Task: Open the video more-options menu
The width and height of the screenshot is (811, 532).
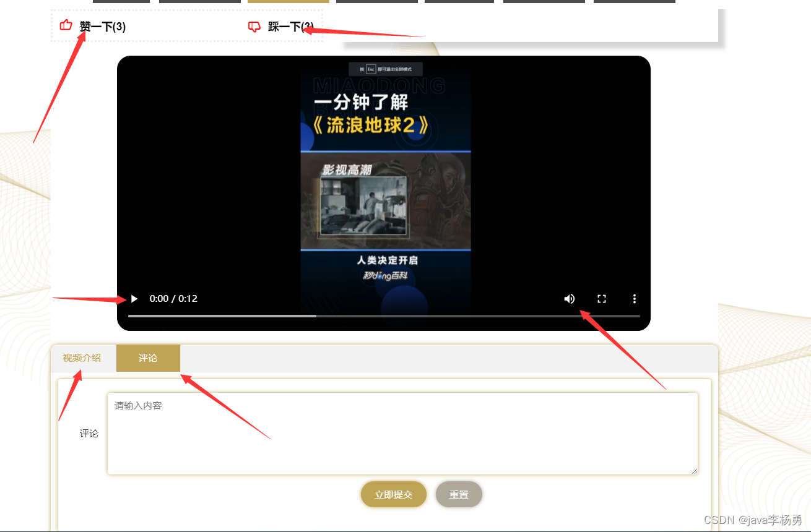Action: coord(635,299)
